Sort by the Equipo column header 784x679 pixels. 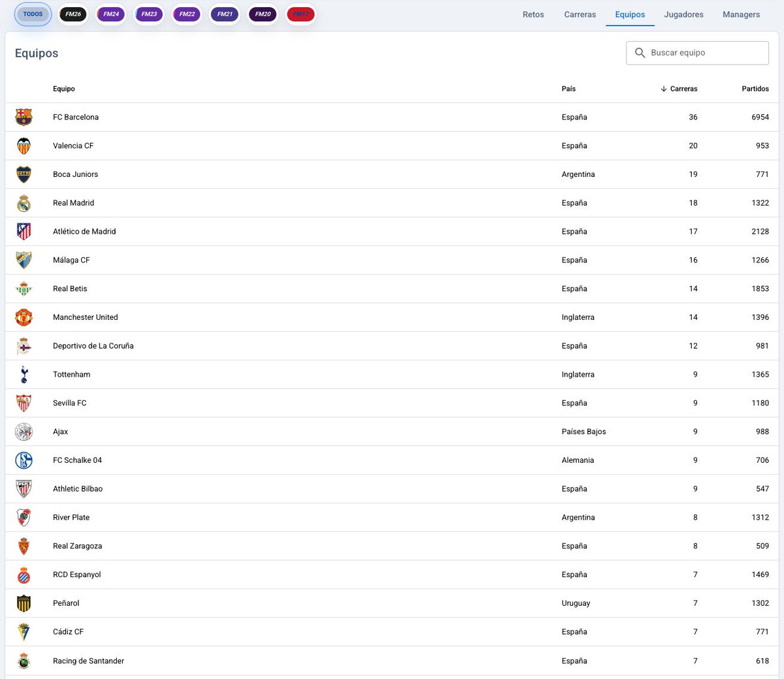pyautogui.click(x=64, y=89)
